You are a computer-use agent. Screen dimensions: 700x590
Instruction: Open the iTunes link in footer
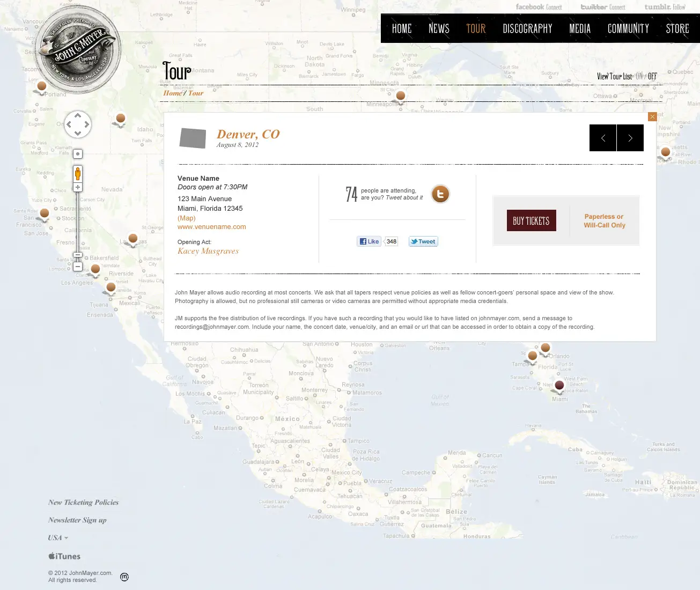click(64, 556)
